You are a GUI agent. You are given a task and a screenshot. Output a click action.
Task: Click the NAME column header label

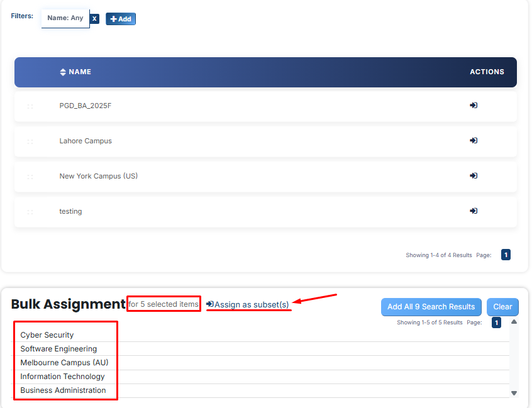tap(80, 72)
